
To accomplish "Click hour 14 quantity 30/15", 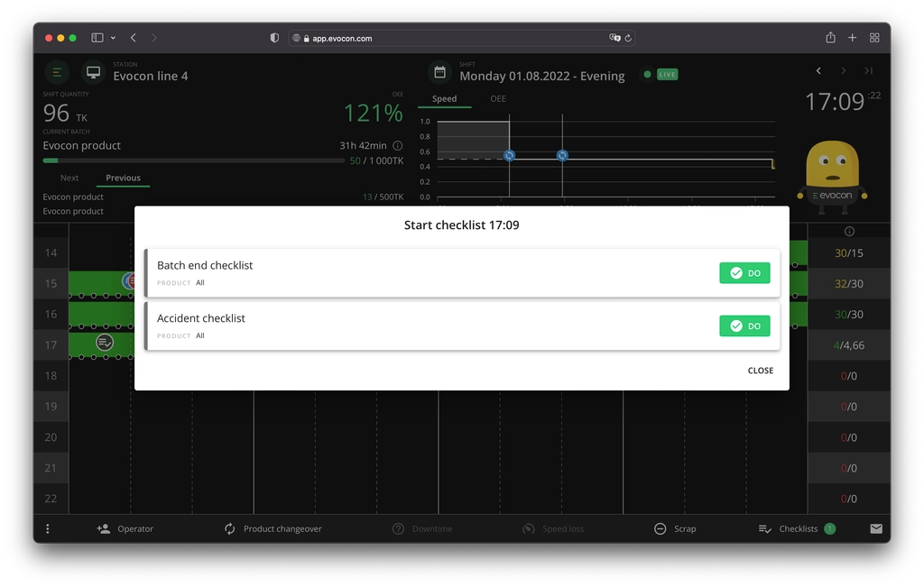I will (848, 253).
